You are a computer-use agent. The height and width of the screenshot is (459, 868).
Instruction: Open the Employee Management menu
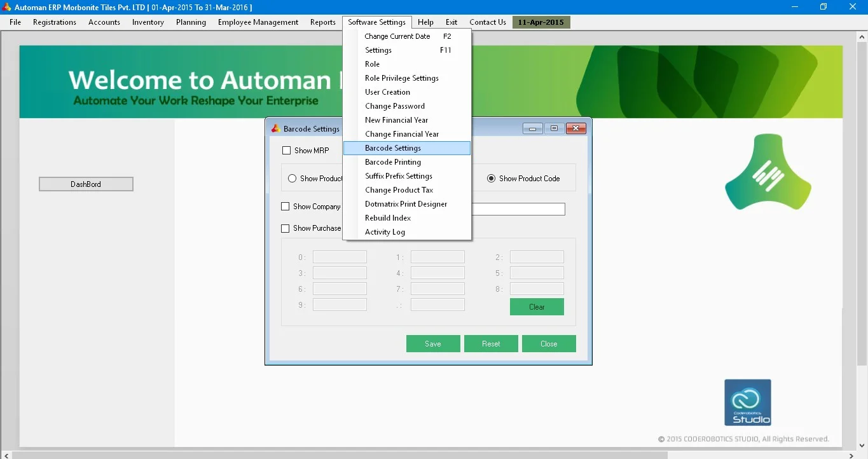point(258,22)
